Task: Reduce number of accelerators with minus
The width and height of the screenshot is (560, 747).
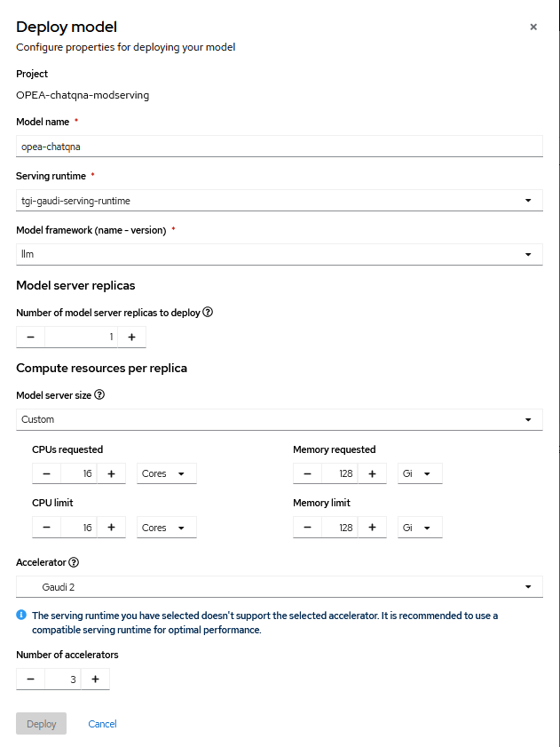Action: (x=30, y=679)
